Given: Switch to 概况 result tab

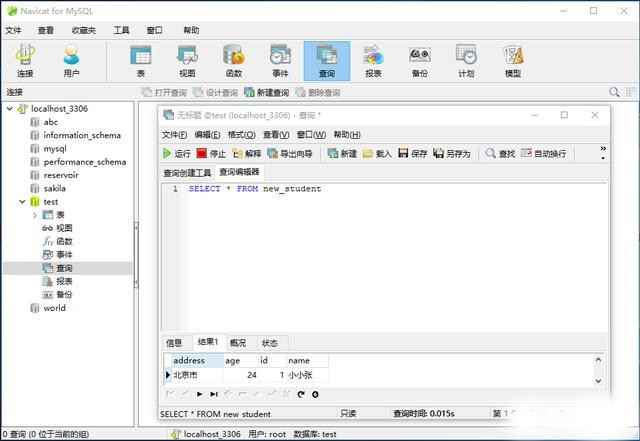Looking at the screenshot, I should point(238,343).
